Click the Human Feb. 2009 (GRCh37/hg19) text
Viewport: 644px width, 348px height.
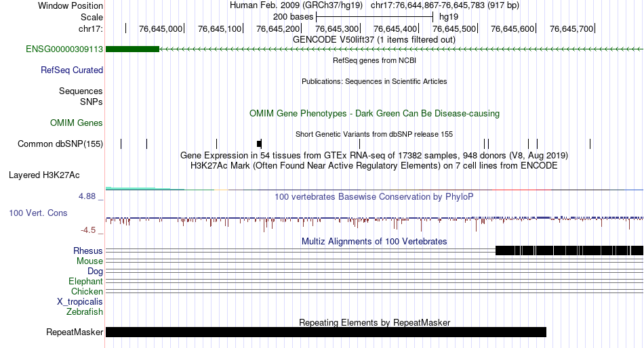pyautogui.click(x=296, y=5)
